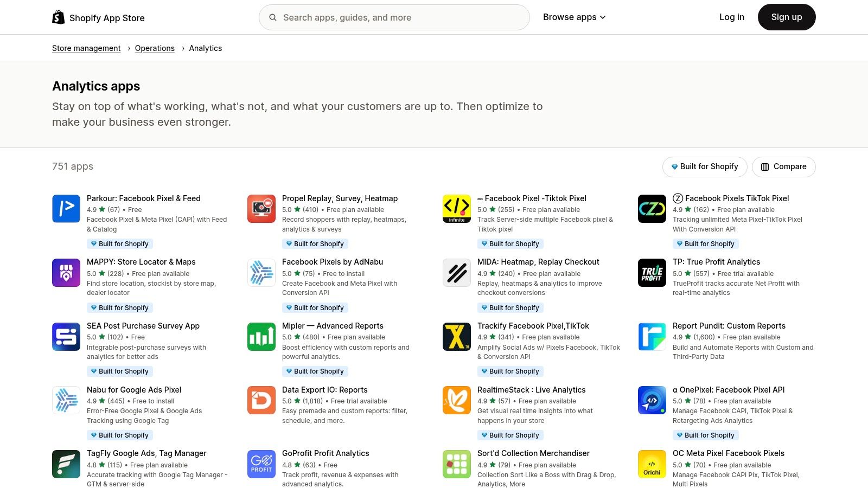This screenshot has width=868, height=488.
Task: Click '751 apps' count text
Action: click(73, 166)
